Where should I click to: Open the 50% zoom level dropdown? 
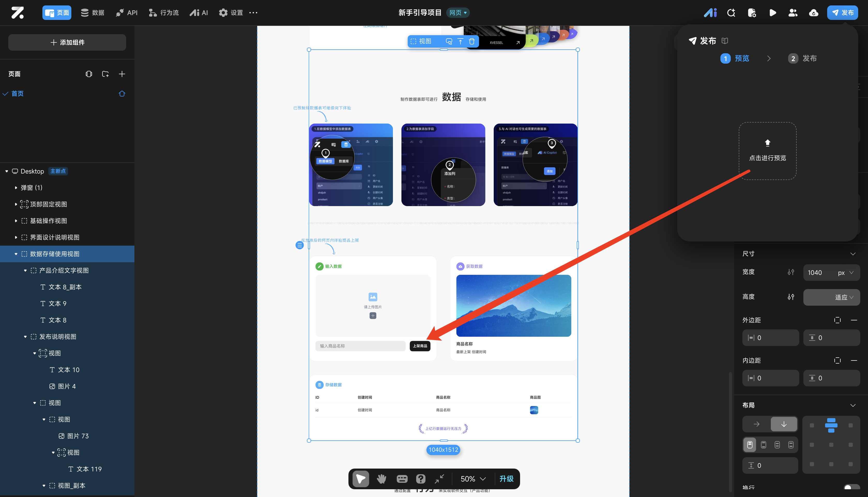[473, 479]
